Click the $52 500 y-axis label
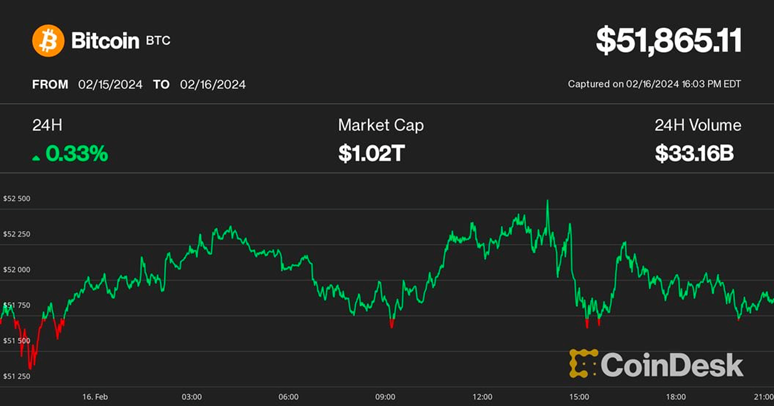The width and height of the screenshot is (774, 406). tap(17, 199)
